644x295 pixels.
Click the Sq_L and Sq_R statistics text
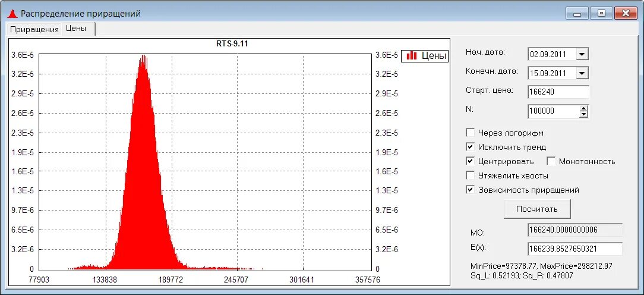[x=522, y=275]
